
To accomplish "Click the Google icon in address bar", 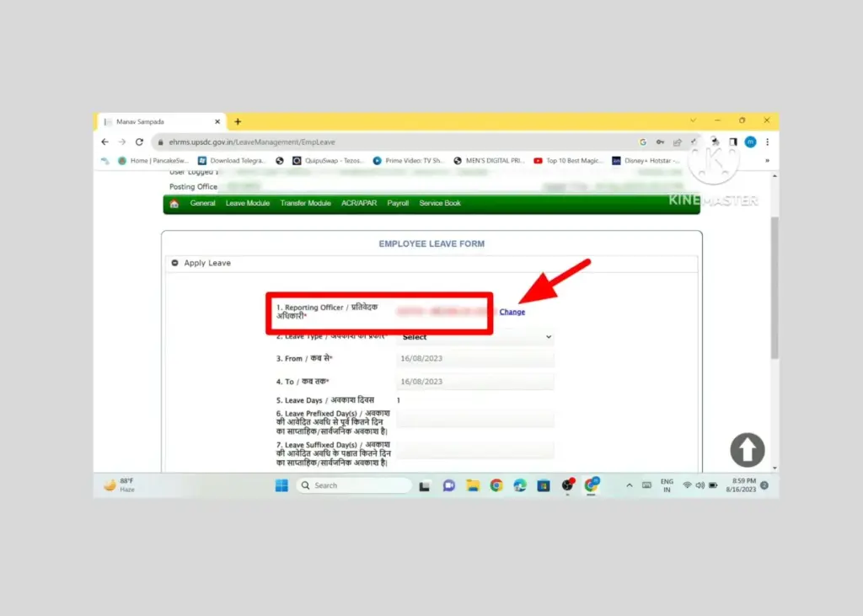I will click(643, 142).
